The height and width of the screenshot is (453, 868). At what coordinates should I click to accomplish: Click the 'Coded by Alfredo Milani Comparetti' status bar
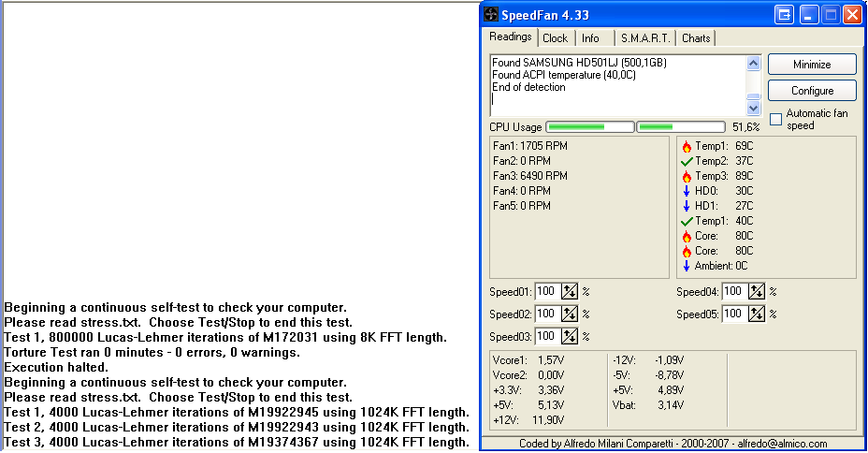[x=673, y=444]
